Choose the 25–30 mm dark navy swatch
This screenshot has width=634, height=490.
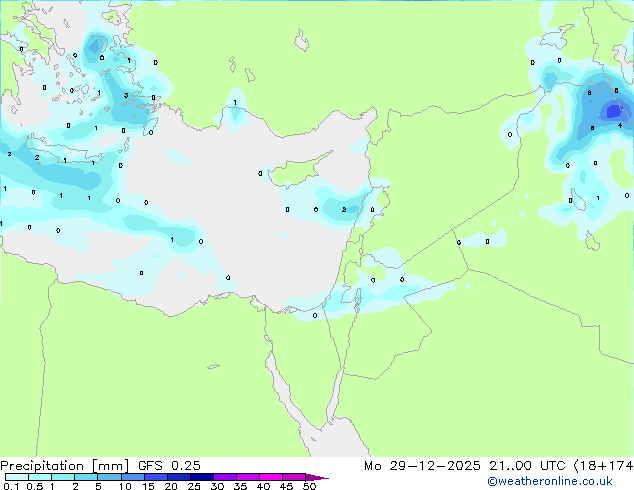201,477
